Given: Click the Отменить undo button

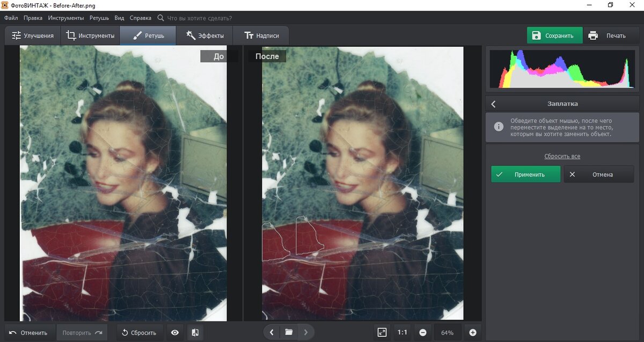Looking at the screenshot, I should tap(29, 332).
